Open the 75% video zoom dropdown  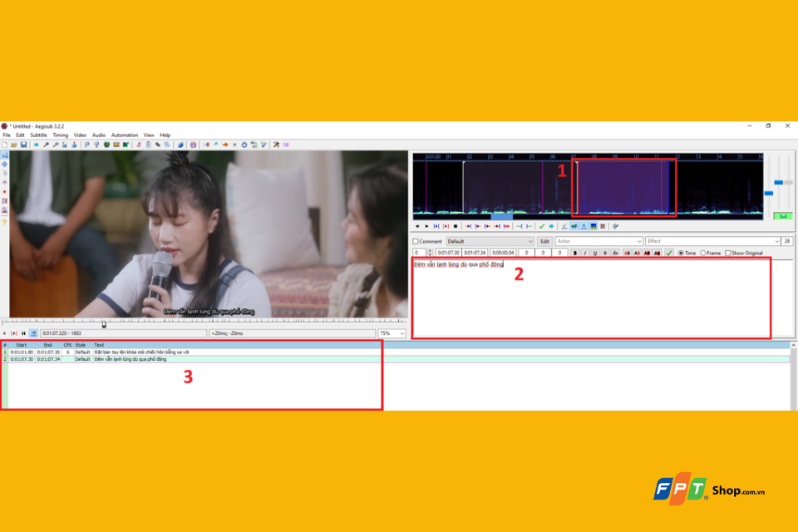pyautogui.click(x=392, y=333)
